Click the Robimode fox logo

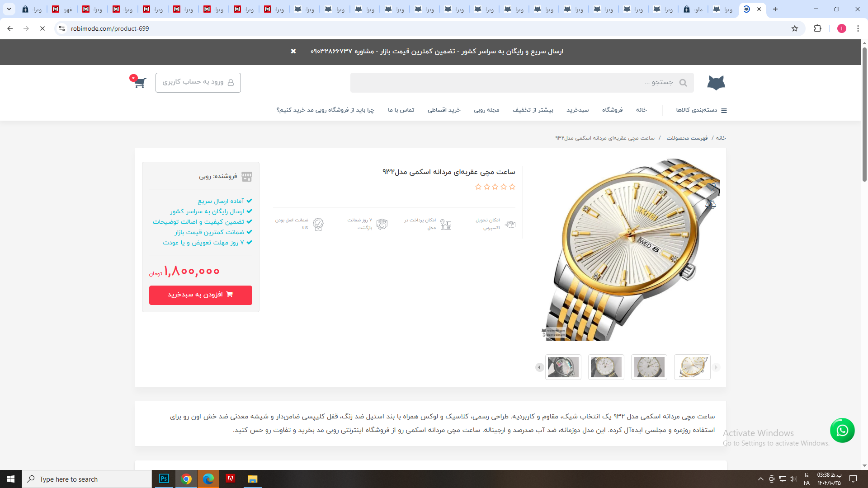click(x=716, y=83)
